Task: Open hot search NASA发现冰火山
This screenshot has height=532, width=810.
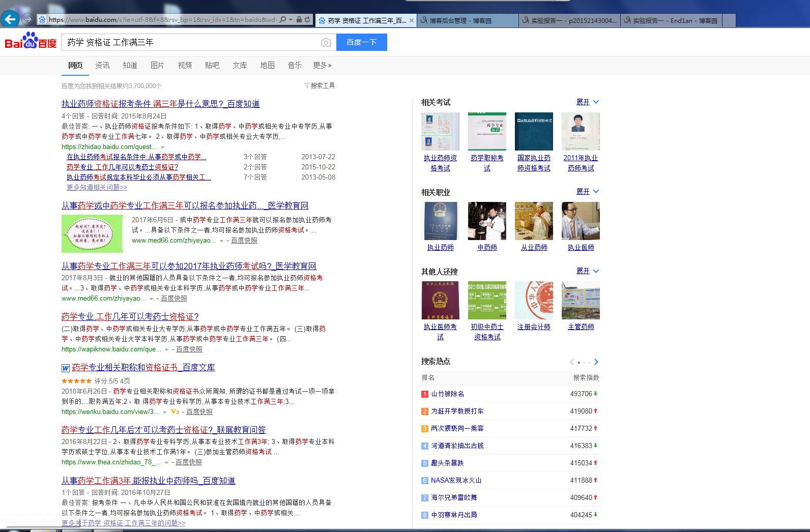Action: click(x=456, y=481)
